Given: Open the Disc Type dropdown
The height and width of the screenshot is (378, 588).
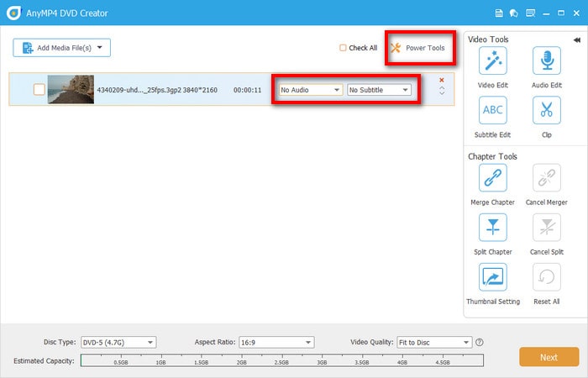Looking at the screenshot, I should (x=118, y=343).
